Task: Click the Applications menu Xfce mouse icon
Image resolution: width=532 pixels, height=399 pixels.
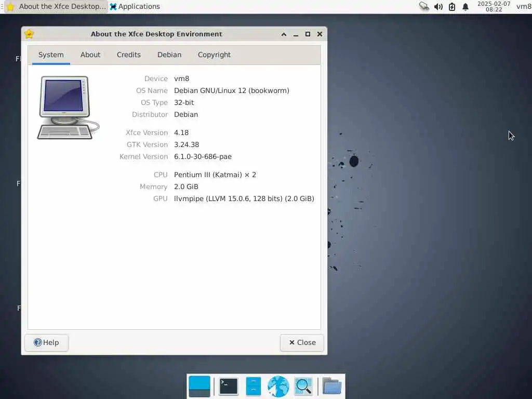Action: [x=113, y=6]
